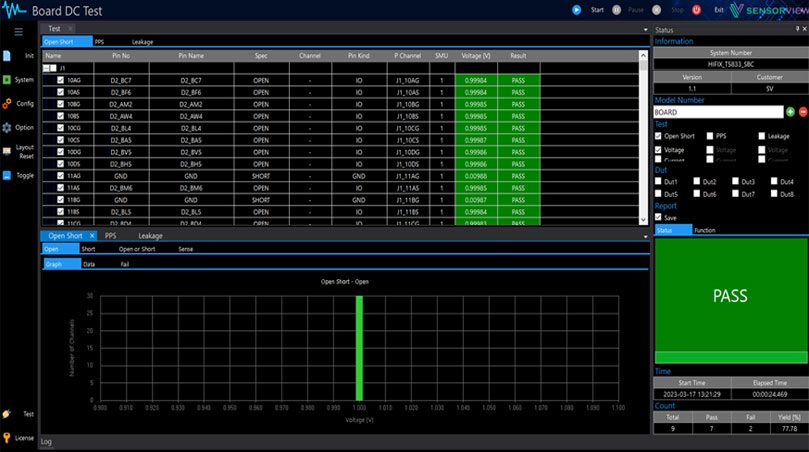This screenshot has width=809, height=452.
Task: Click the pin icon on Status panel
Action: point(797,29)
